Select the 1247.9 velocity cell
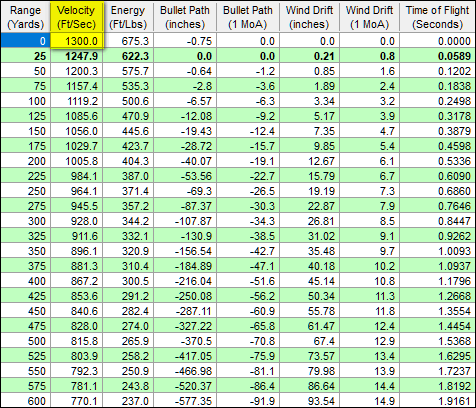476x408 pixels. point(77,56)
